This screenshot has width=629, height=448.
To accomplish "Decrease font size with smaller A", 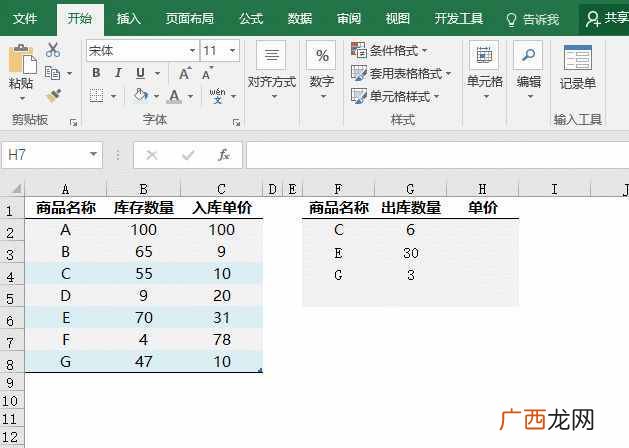I will (x=207, y=73).
